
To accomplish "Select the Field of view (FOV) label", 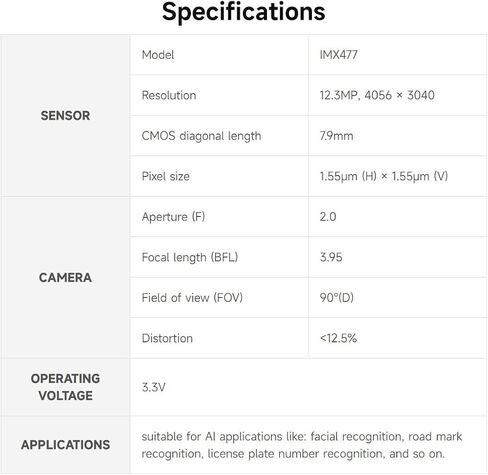I will coord(192,298).
